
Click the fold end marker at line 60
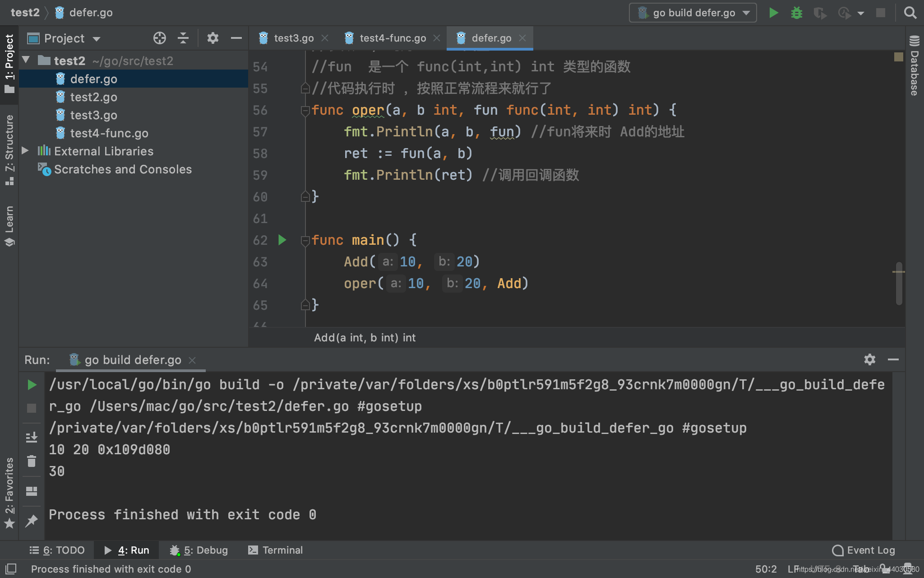click(305, 196)
